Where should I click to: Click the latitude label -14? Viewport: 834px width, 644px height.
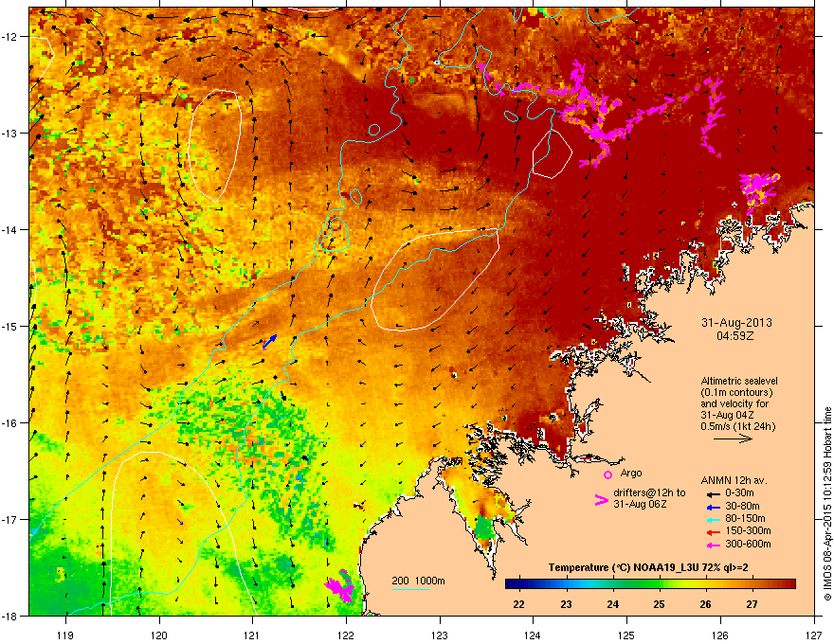pyautogui.click(x=10, y=230)
